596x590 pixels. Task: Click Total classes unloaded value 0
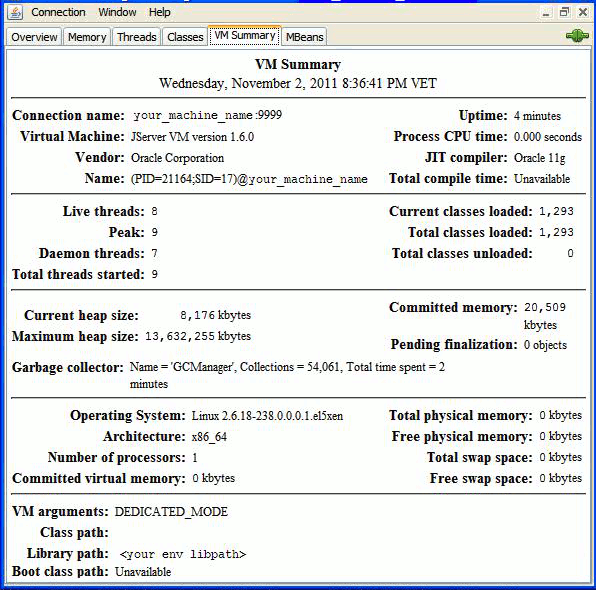pos(570,253)
